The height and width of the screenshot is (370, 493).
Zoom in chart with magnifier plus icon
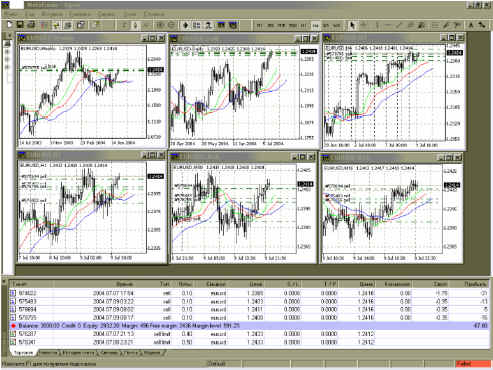tap(160, 25)
